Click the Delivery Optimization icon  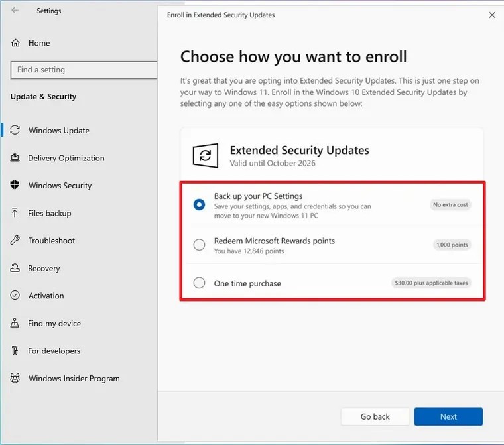15,158
